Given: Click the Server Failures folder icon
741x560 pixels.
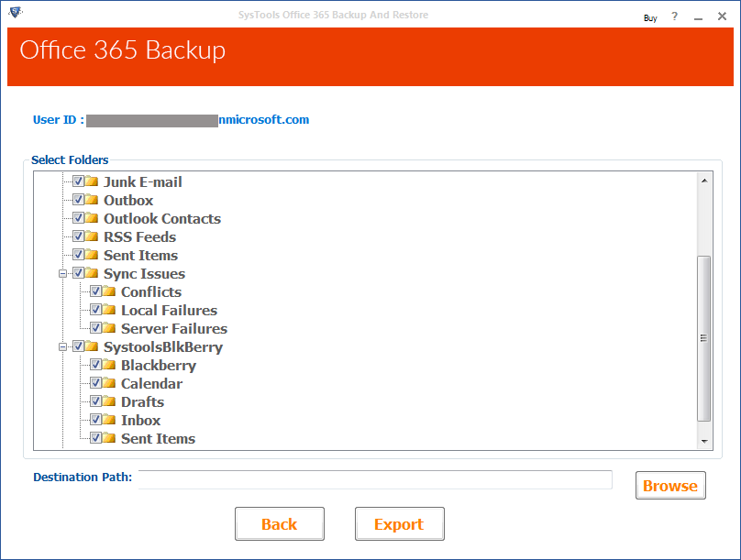Looking at the screenshot, I should pyautogui.click(x=109, y=328).
